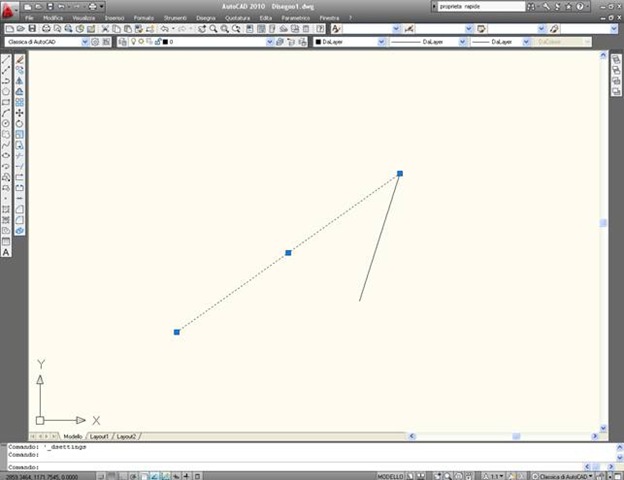Screen dimensions: 624x480
Task: Open the Classica di AutoCAD workspace dropdown
Action: (x=84, y=43)
